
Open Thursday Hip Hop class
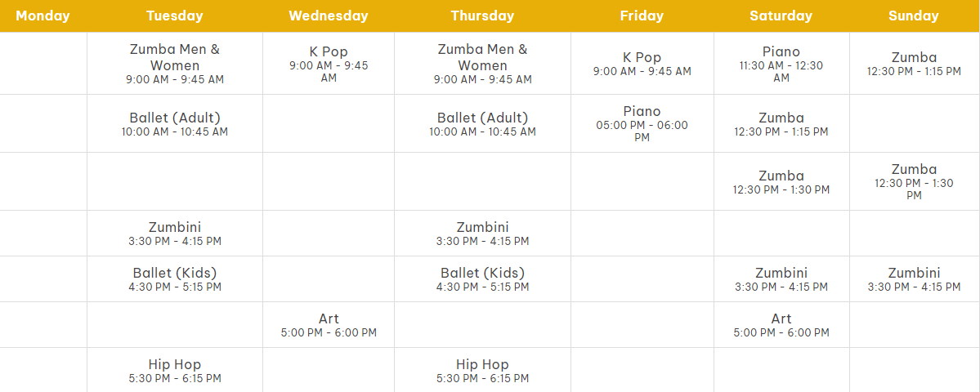pyautogui.click(x=482, y=371)
